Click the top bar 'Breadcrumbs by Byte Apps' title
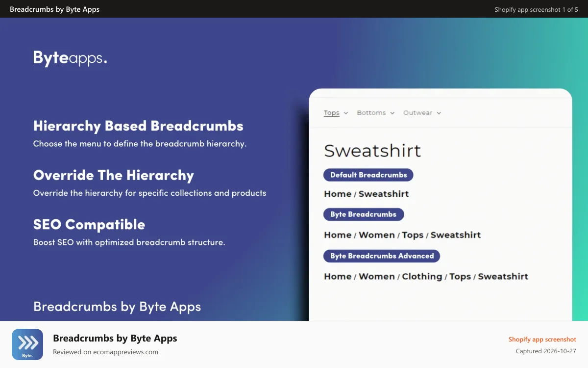 coord(55,9)
